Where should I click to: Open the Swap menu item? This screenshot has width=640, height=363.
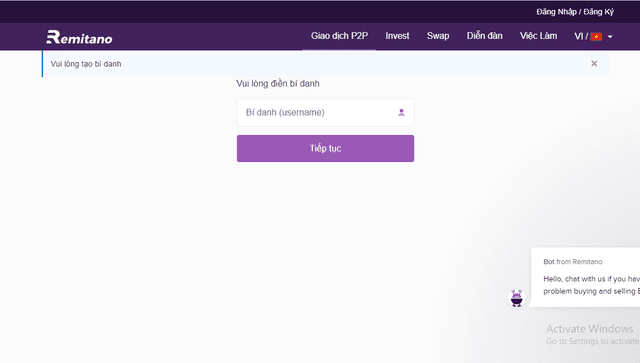tap(438, 36)
